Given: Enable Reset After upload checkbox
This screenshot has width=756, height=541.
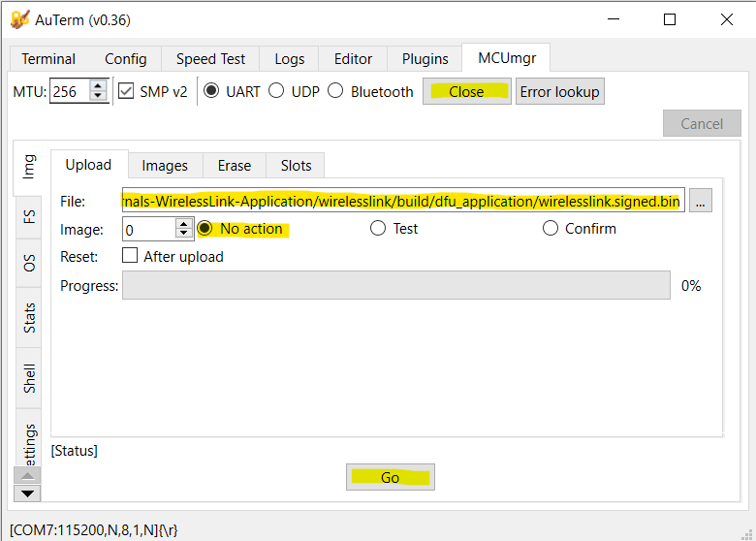Looking at the screenshot, I should pyautogui.click(x=130, y=256).
